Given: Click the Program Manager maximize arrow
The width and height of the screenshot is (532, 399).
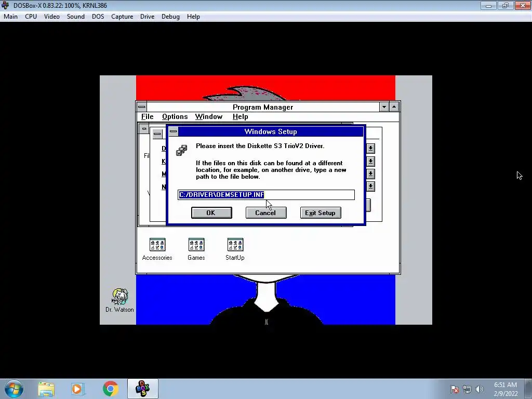Looking at the screenshot, I should [x=394, y=107].
